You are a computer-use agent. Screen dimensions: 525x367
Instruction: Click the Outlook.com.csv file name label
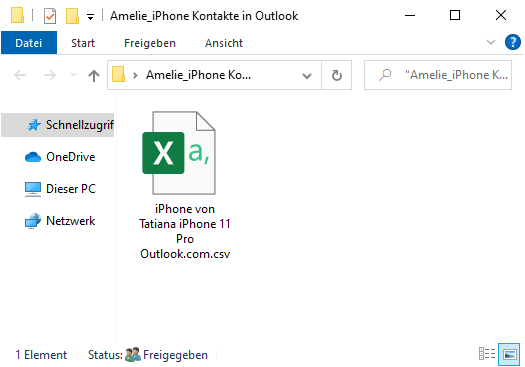[185, 254]
